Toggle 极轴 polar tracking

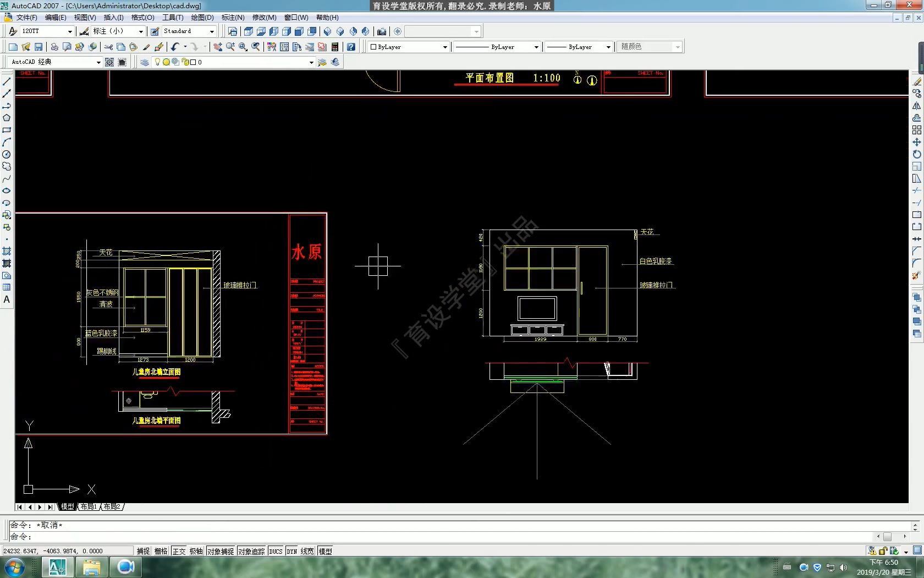[196, 551]
